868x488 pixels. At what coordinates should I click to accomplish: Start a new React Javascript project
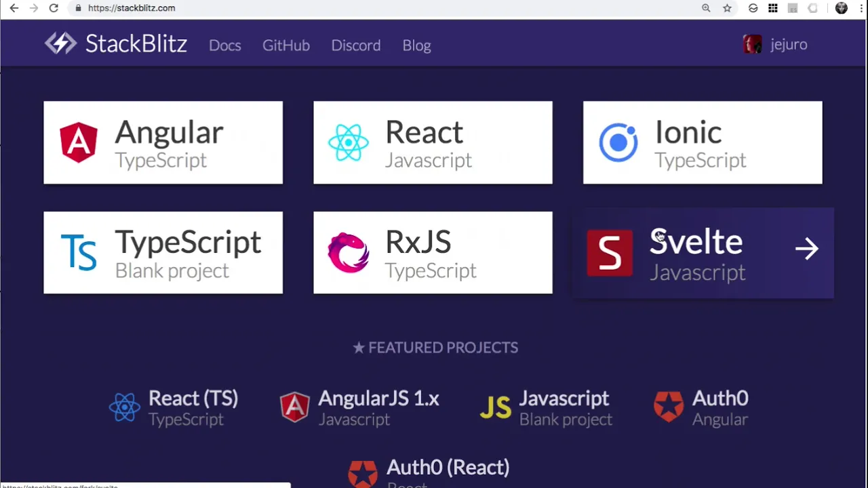pos(433,142)
